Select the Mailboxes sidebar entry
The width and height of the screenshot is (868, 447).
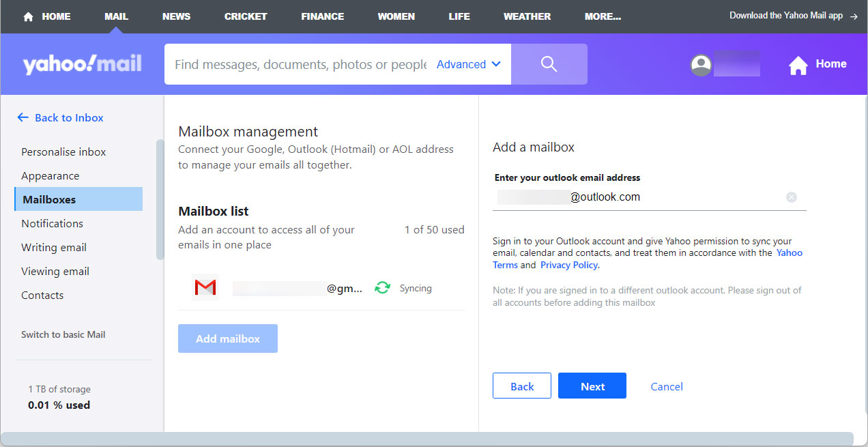tap(48, 199)
